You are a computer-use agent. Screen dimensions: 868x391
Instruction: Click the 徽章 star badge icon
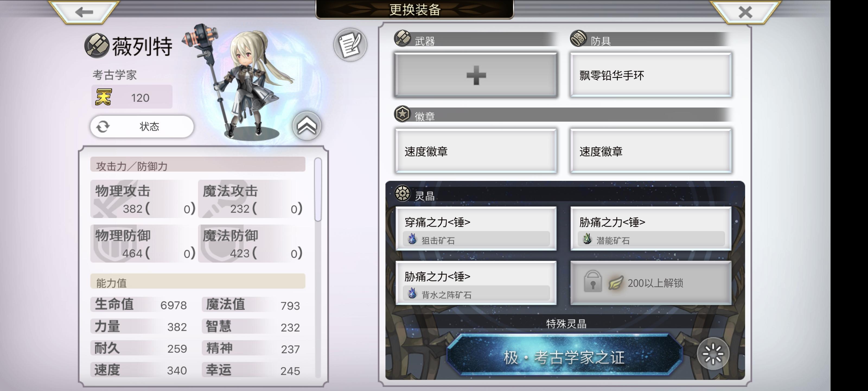pyautogui.click(x=402, y=114)
